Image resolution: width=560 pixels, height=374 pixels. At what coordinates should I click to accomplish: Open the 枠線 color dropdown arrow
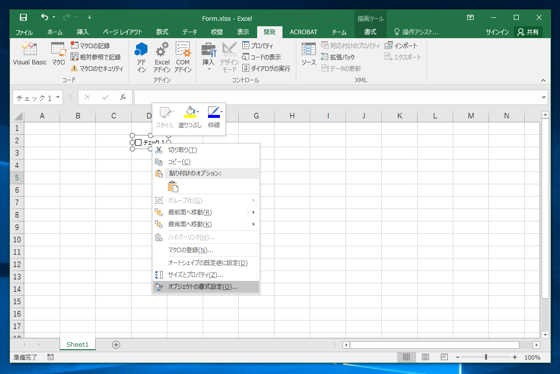point(222,112)
